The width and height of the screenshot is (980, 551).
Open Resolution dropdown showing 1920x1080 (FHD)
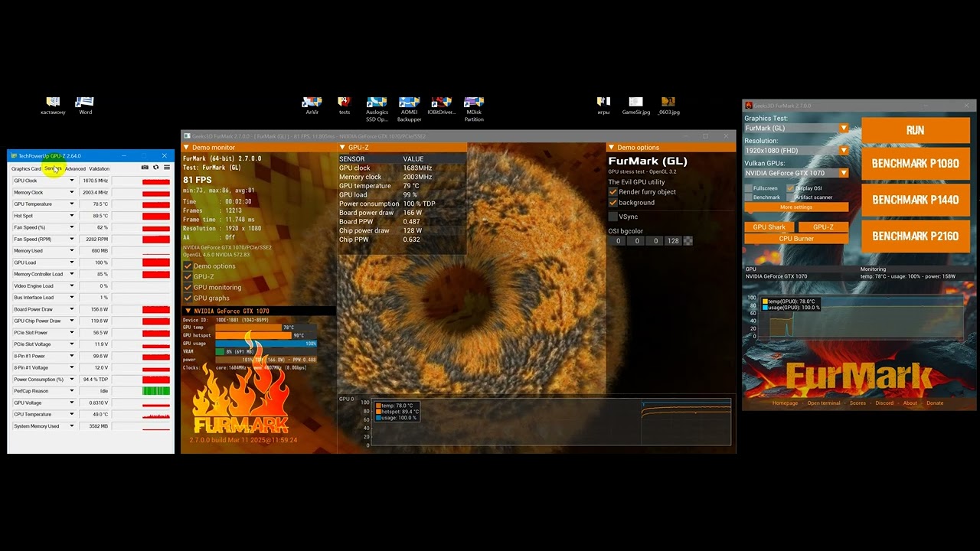coord(796,151)
